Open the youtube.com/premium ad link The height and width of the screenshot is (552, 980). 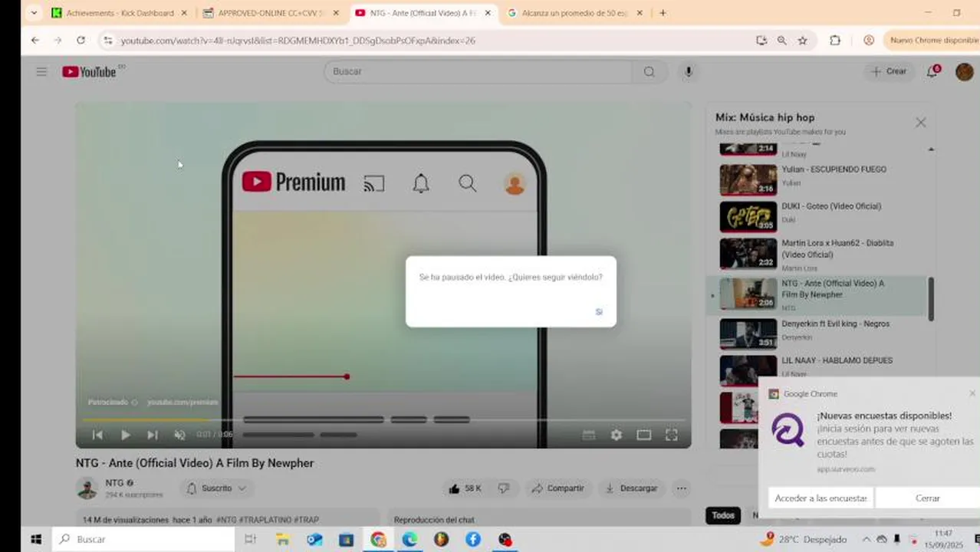coord(183,402)
